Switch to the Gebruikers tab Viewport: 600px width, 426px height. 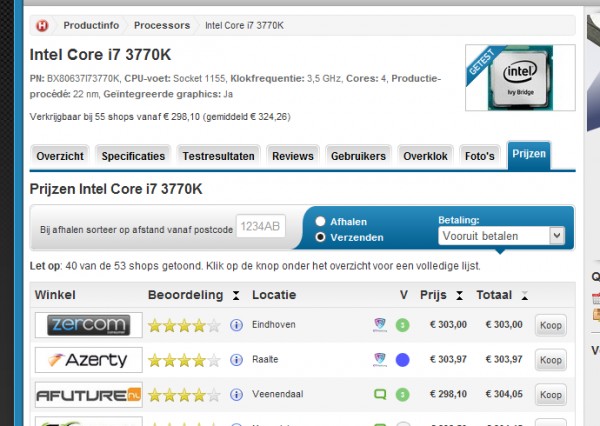[x=358, y=156]
